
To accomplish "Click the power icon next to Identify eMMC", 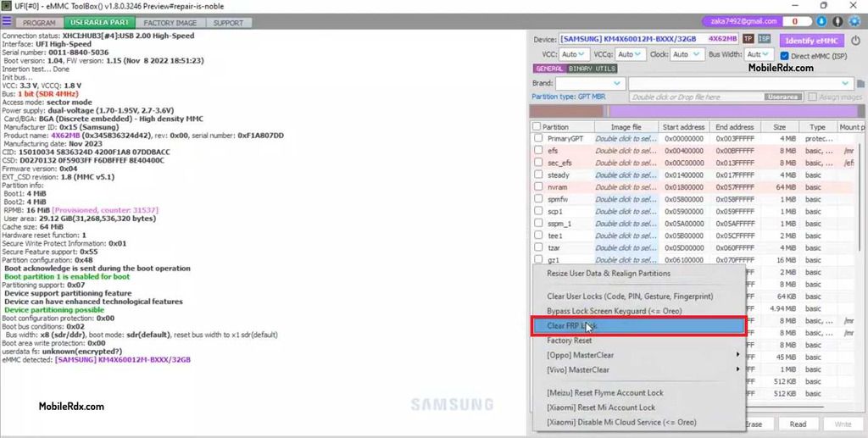I will (856, 41).
